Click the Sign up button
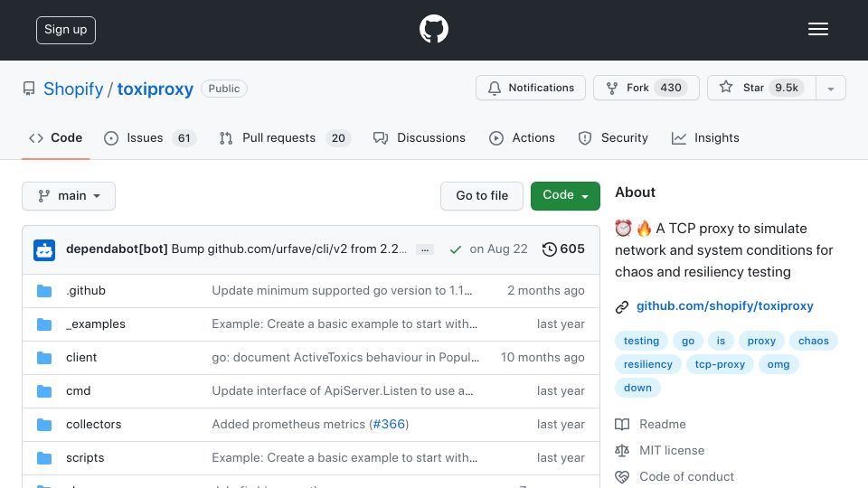 click(x=66, y=30)
